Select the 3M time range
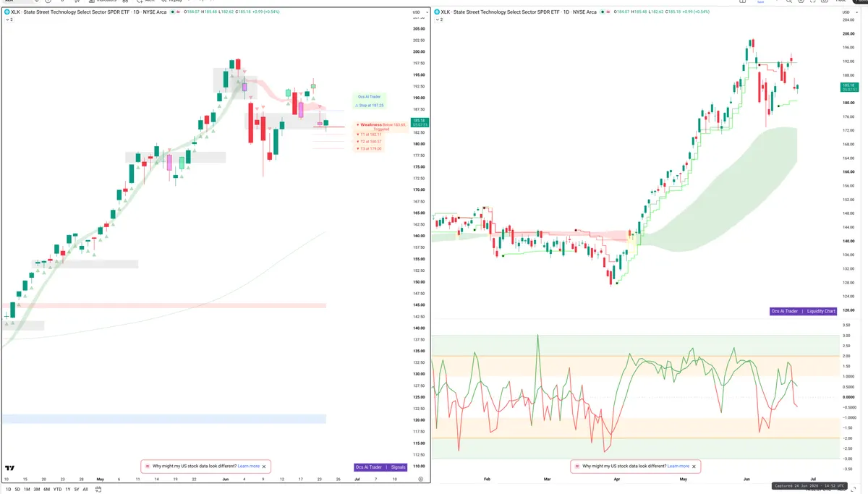 (37, 490)
